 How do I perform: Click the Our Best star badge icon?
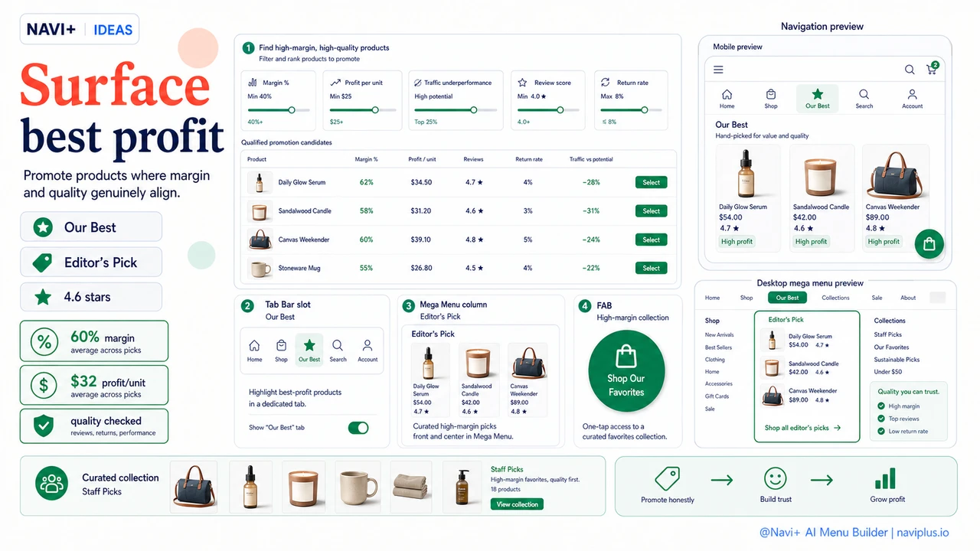tap(44, 227)
